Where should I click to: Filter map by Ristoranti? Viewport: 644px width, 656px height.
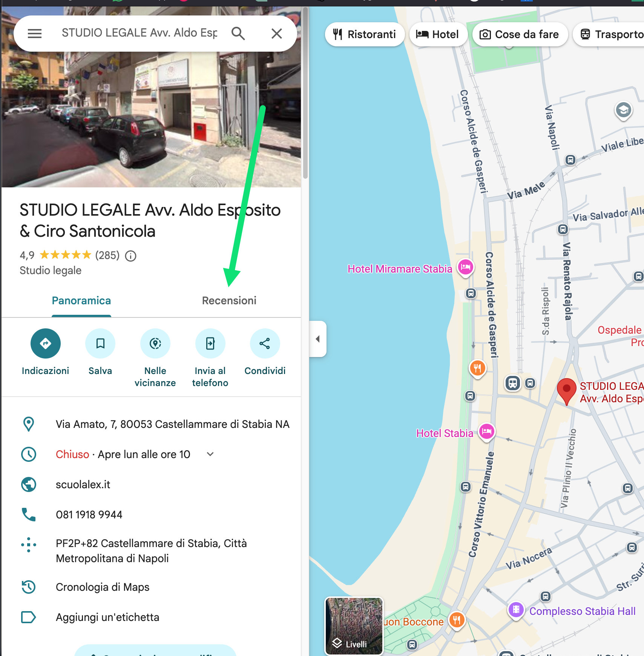pos(365,34)
